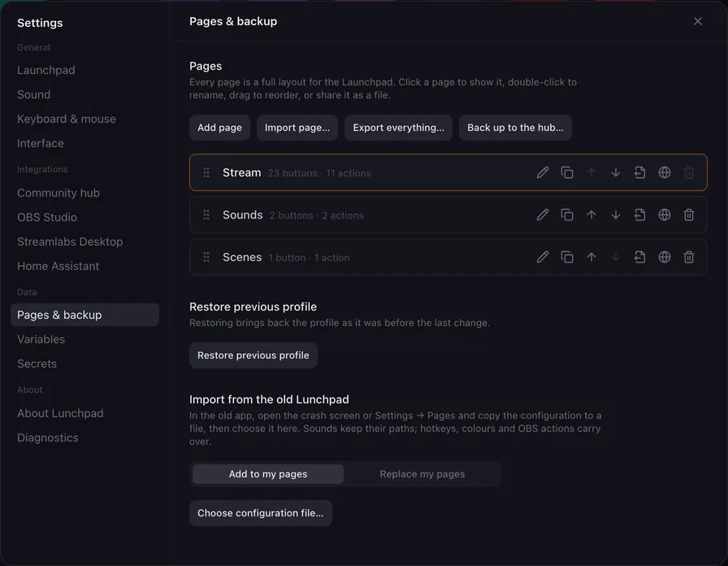Click Export everything... button
This screenshot has height=566, width=728.
click(398, 128)
